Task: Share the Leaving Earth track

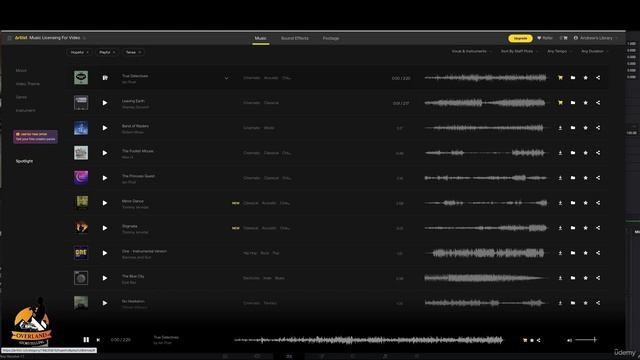Action: 598,103
